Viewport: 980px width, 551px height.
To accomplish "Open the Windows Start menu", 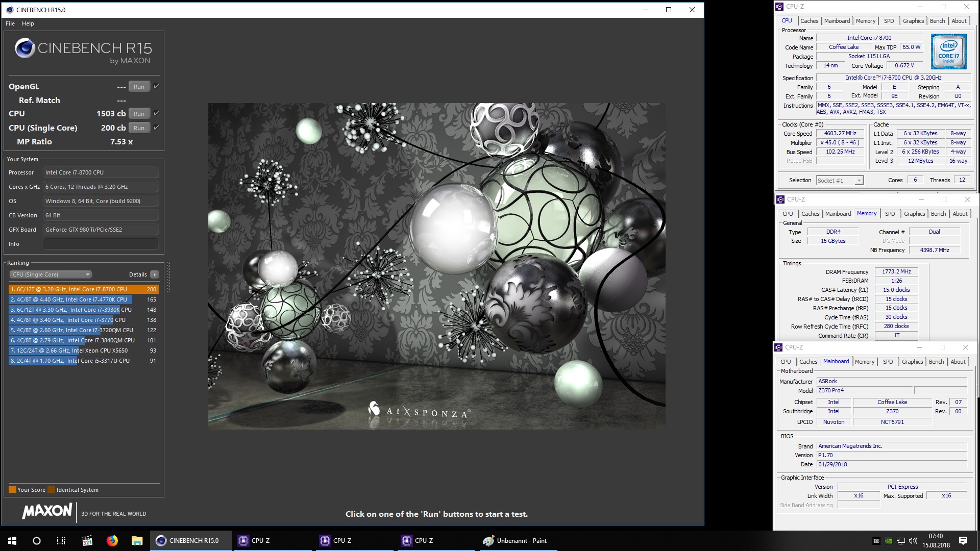I will [12, 541].
